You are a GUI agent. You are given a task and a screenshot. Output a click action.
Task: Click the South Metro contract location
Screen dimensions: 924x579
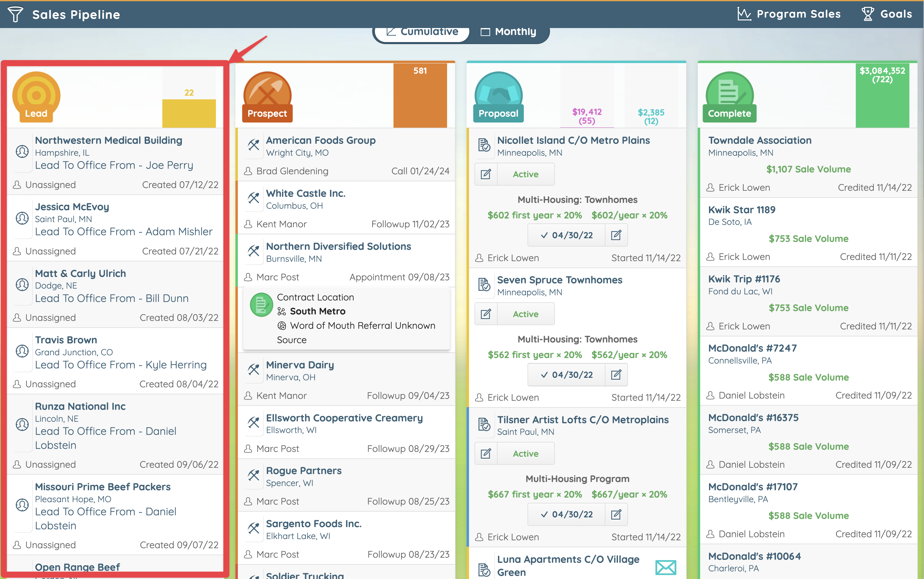318,311
